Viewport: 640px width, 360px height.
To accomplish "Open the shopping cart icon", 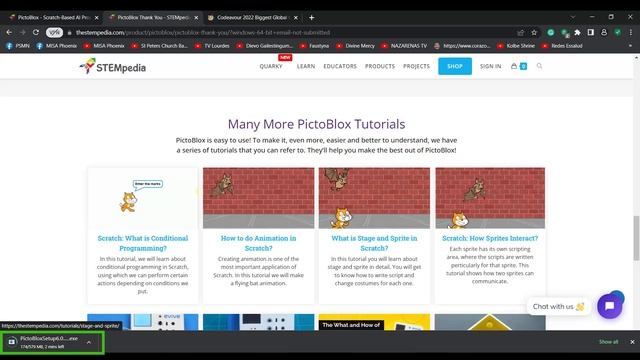I will tap(514, 66).
